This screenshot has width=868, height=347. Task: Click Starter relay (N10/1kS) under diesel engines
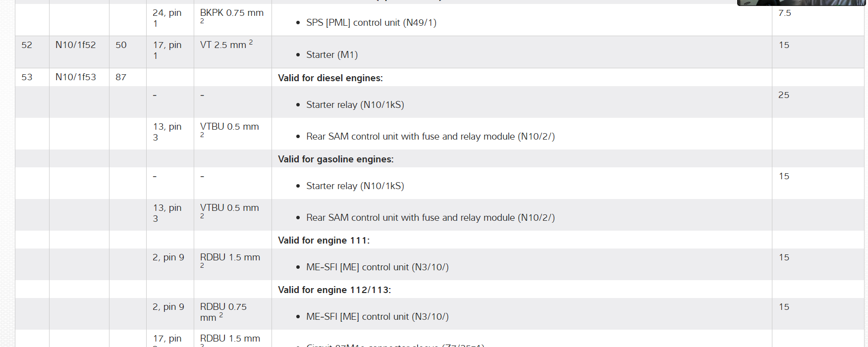tap(355, 105)
